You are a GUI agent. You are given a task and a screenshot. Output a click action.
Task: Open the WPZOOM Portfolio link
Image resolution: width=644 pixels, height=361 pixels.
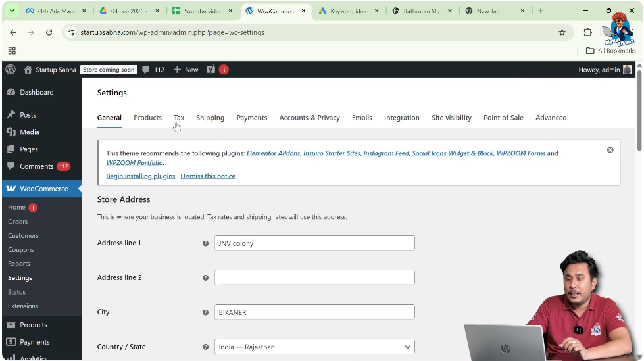point(134,163)
